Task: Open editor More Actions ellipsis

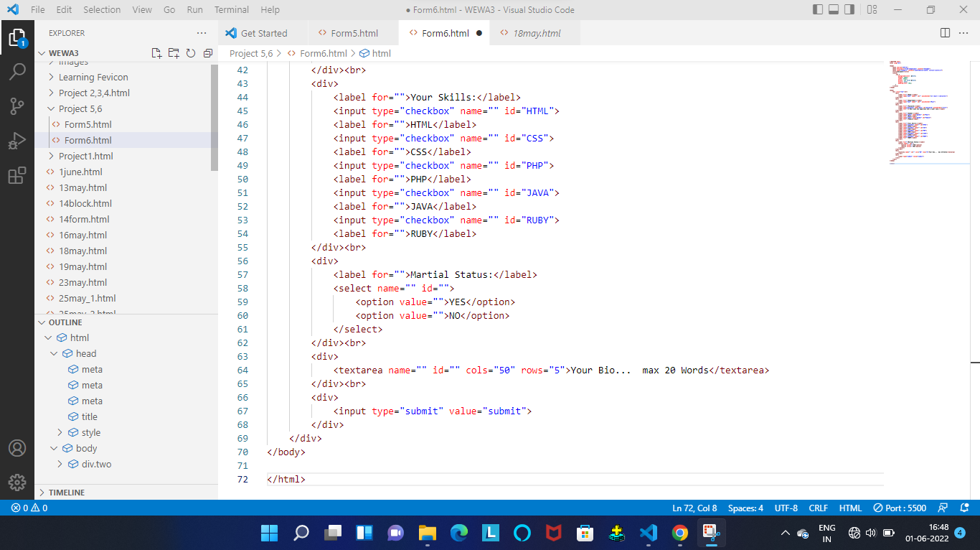Action: coord(964,33)
